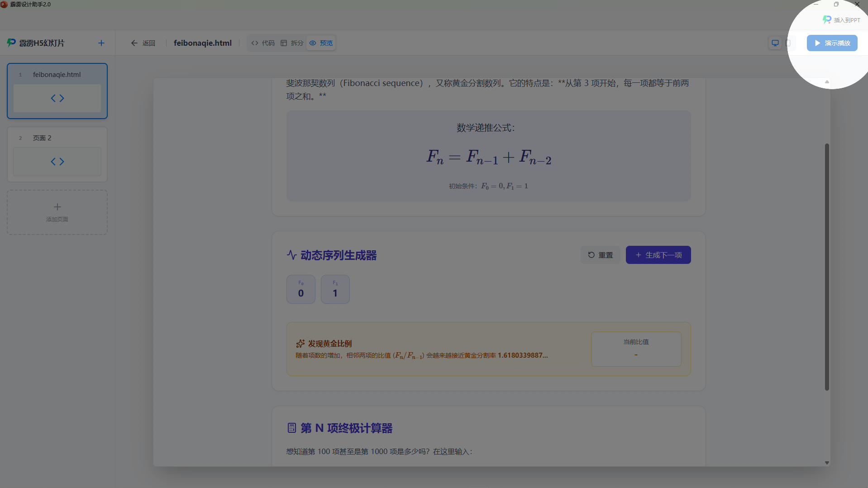
Task: Open the 拆分 split view tab
Action: pyautogui.click(x=292, y=43)
